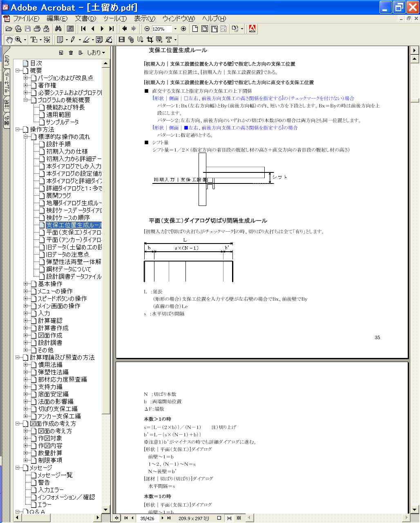Jump to last page toolbar button
The image size is (420, 523).
point(112,29)
